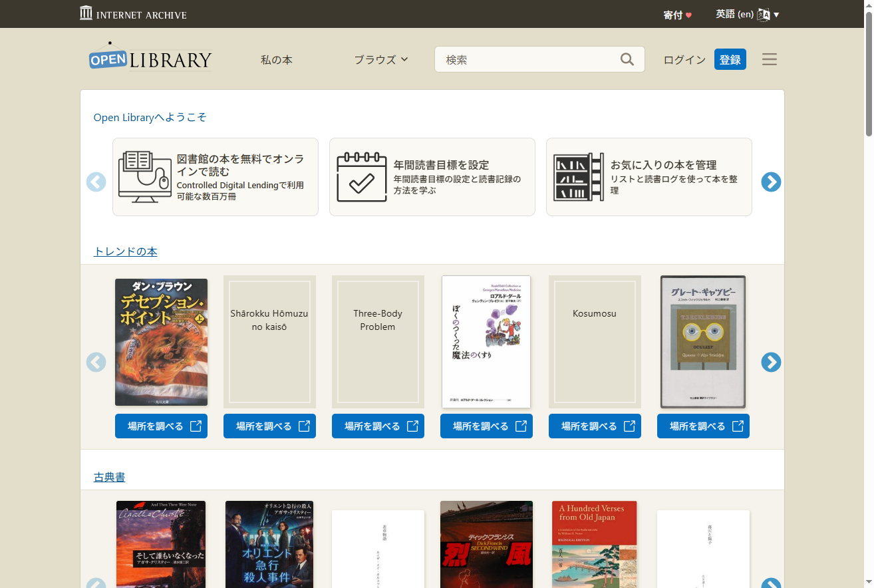Open お気に入りの本を管理 card
Image resolution: width=874 pixels, height=588 pixels.
point(649,177)
